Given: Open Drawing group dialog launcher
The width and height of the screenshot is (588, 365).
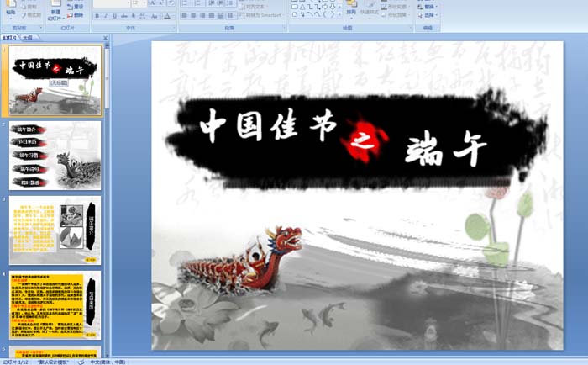Looking at the screenshot, I should (410, 28).
